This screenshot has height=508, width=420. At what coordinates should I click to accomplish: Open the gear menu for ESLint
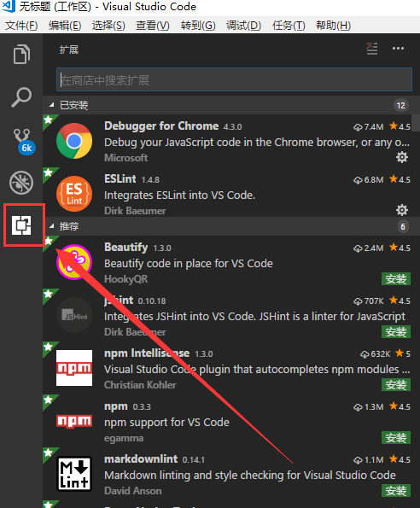(x=402, y=210)
